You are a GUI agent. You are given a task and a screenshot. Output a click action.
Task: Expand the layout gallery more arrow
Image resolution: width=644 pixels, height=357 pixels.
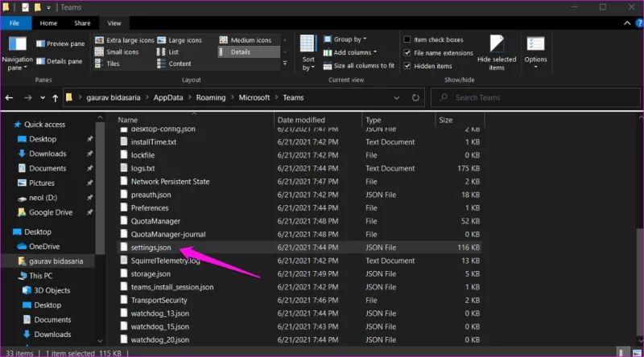click(x=285, y=64)
